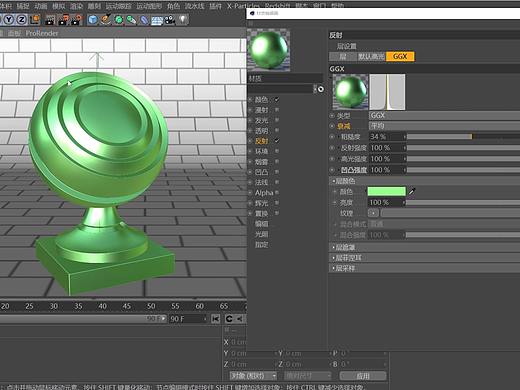Pick the layer color with the eyedropper
520x390 pixels.
point(412,191)
